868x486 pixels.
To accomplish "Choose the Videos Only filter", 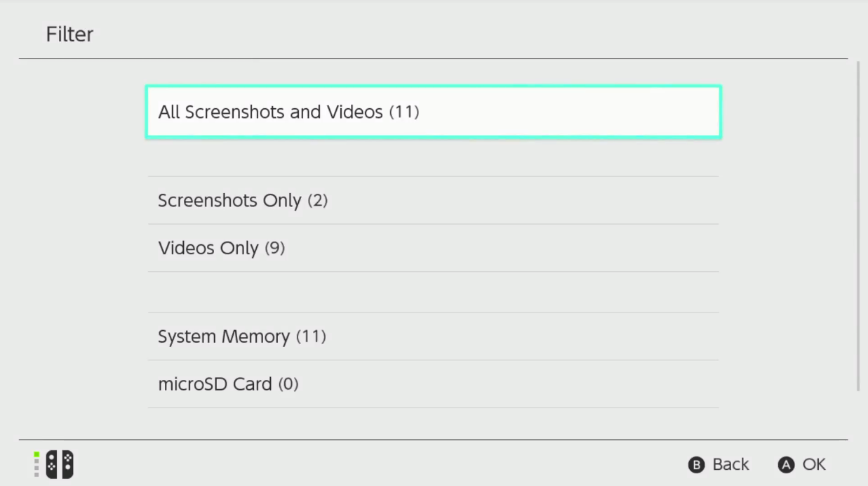I will [x=433, y=248].
